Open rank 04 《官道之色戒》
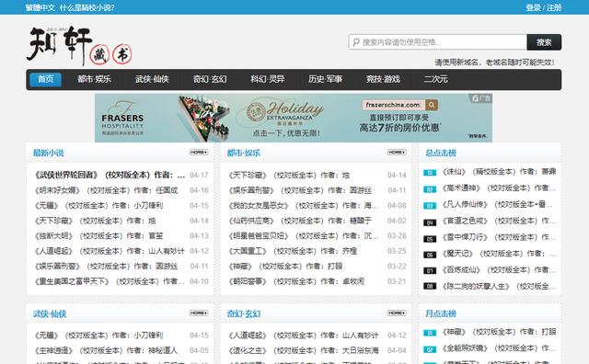Viewport: 589px width, 364px height. (x=499, y=221)
